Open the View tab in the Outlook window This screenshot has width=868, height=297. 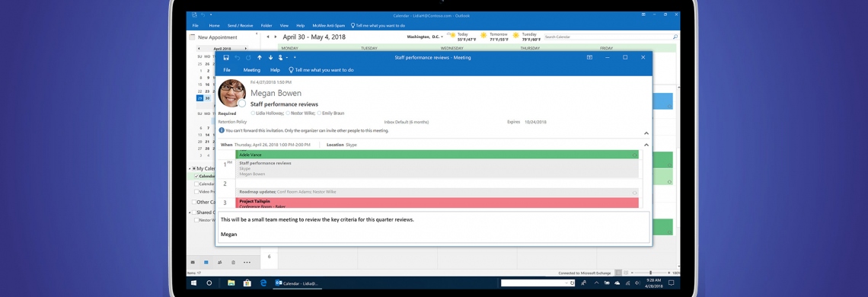click(x=284, y=25)
